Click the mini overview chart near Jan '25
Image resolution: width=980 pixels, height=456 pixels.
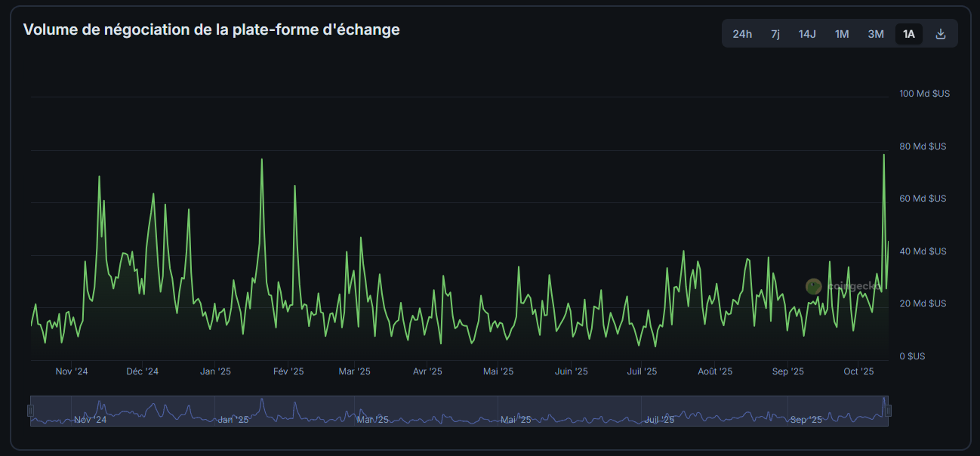(x=234, y=415)
